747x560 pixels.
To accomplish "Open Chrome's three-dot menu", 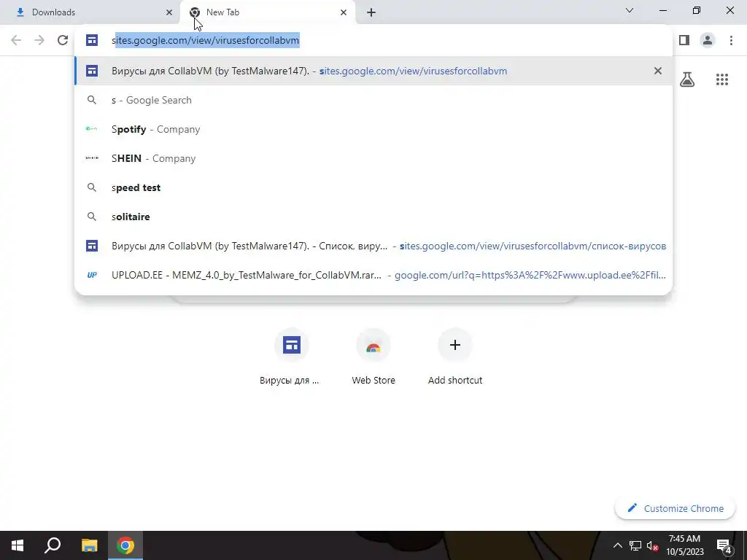I will tap(731, 40).
